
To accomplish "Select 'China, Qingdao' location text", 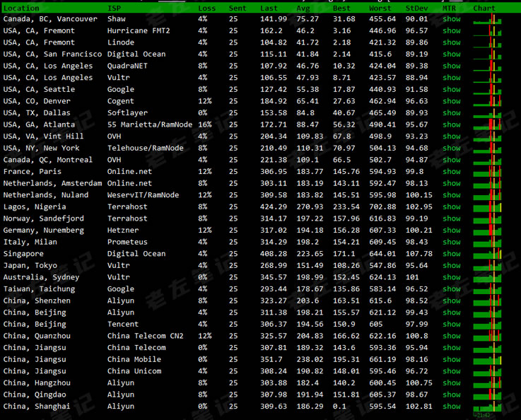I will point(35,395).
